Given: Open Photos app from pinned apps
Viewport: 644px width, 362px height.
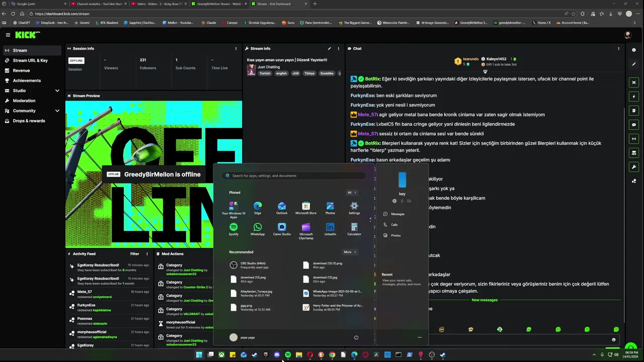Looking at the screenshot, I should click(330, 208).
